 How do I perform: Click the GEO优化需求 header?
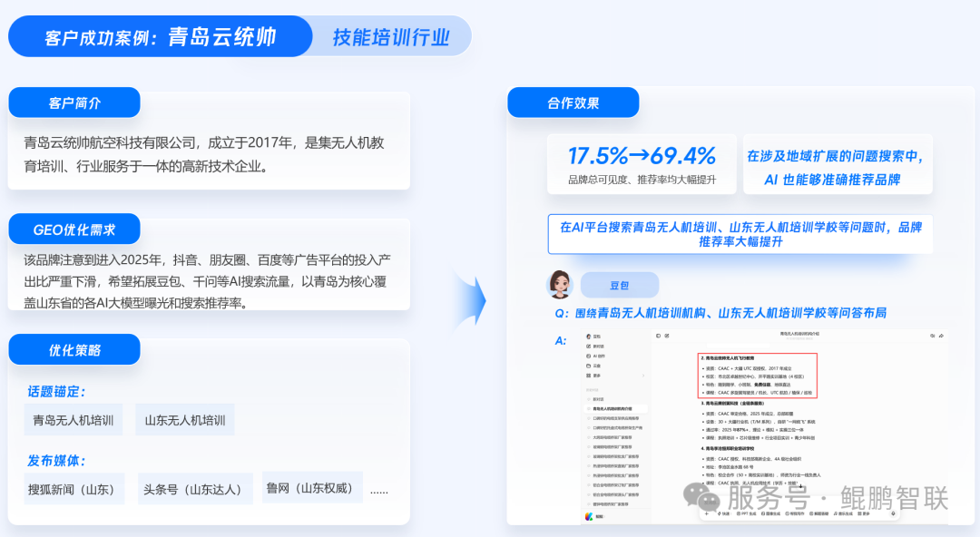pyautogui.click(x=74, y=229)
